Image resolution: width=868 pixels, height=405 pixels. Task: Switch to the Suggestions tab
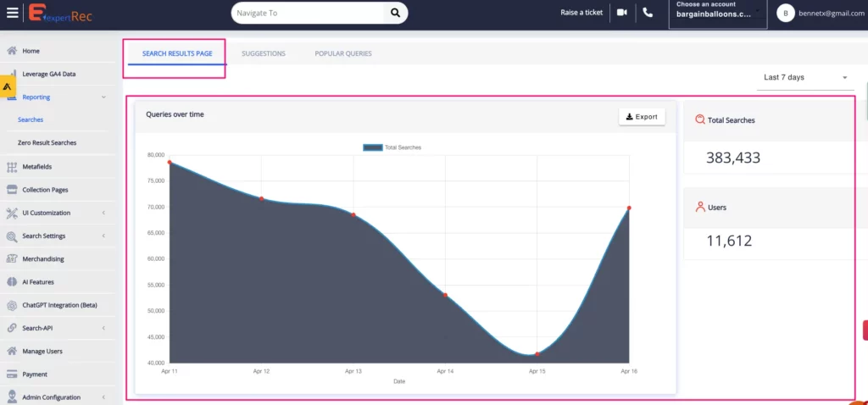point(263,53)
